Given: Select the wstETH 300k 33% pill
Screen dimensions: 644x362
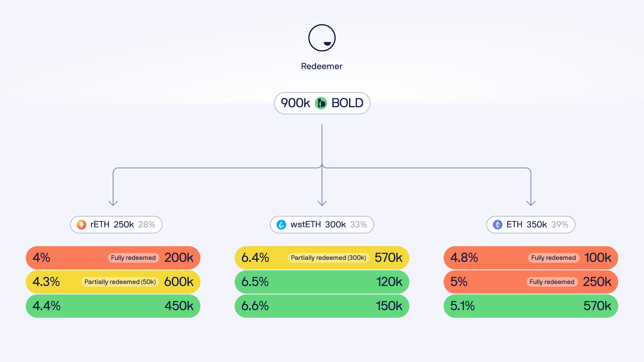Looking at the screenshot, I should click(322, 225).
